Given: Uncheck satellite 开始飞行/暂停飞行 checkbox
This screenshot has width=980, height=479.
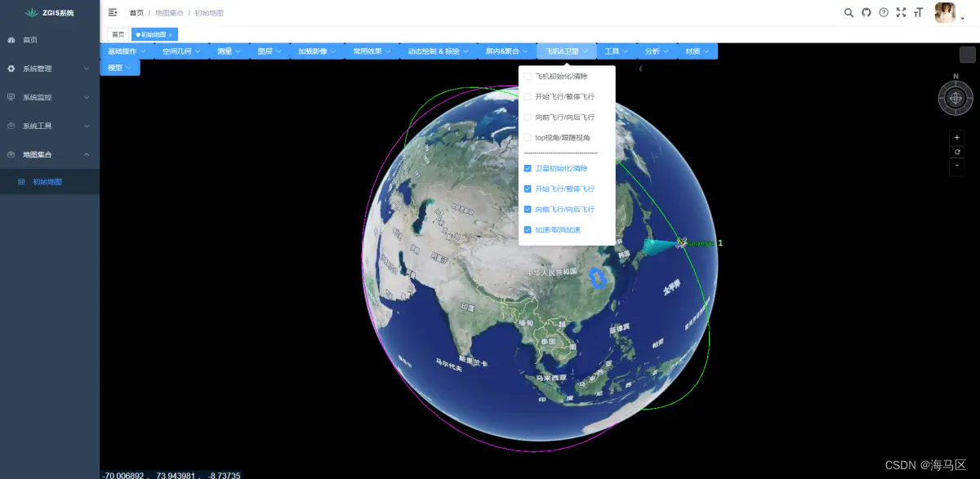Looking at the screenshot, I should (x=528, y=188).
